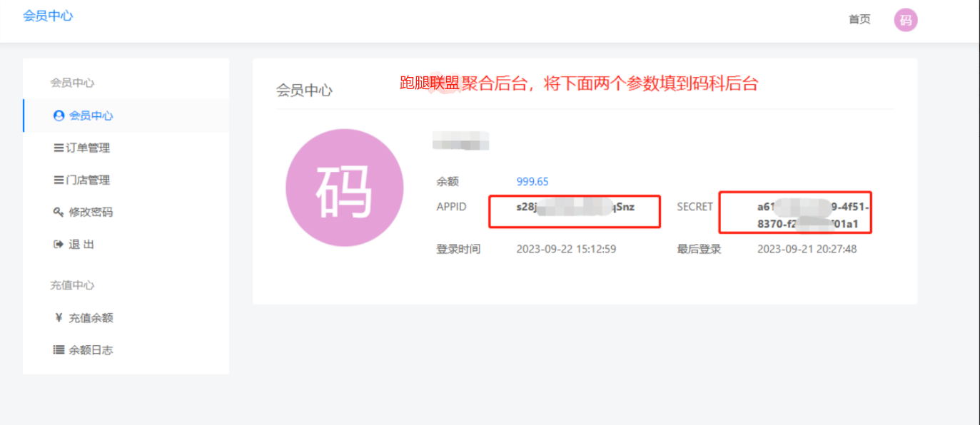This screenshot has width=980, height=425.
Task: Click the 会员中心 panel heading
Action: tap(304, 91)
